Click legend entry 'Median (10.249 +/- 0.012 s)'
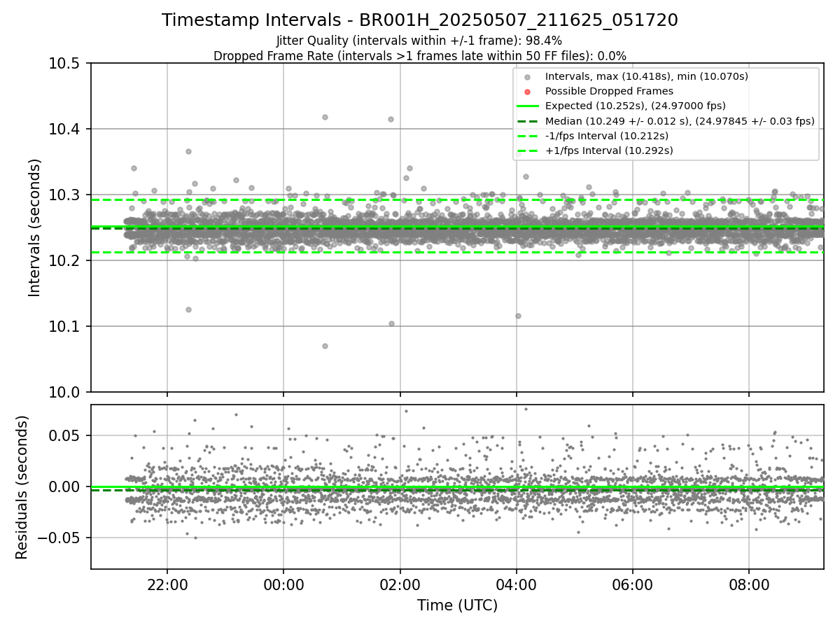Image resolution: width=840 pixels, height=630 pixels. pyautogui.click(x=680, y=120)
